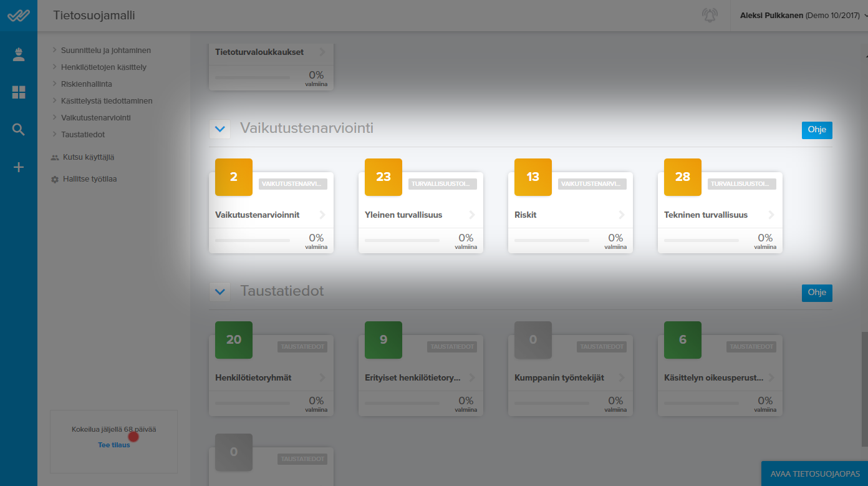The height and width of the screenshot is (486, 868).
Task: Click the app logo in top-left corner
Action: (x=19, y=16)
